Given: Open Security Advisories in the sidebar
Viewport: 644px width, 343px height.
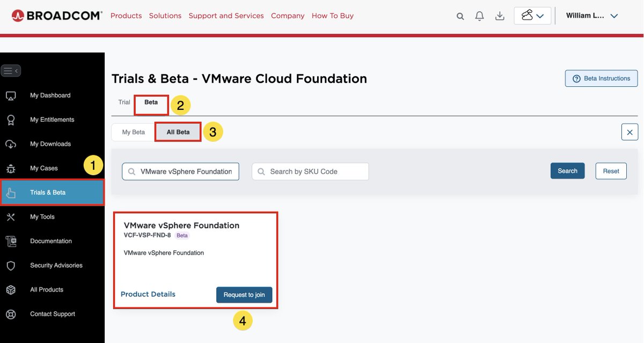Looking at the screenshot, I should tap(56, 265).
